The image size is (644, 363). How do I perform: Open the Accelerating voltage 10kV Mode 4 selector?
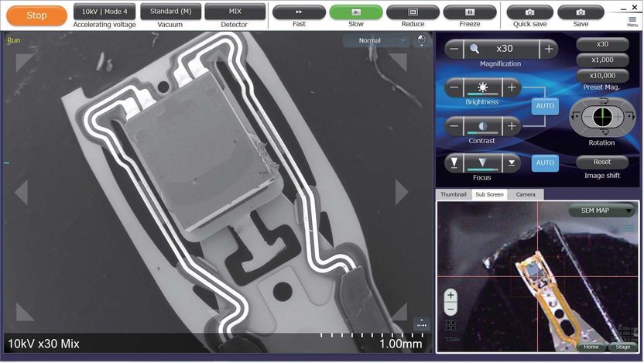(x=105, y=12)
